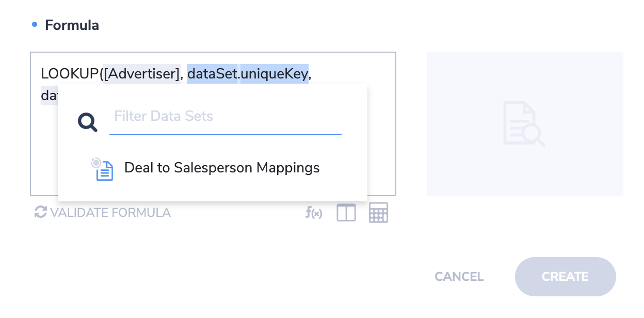The image size is (644, 318).
Task: Click the refresh icon beside Validate Formula
Action: (40, 212)
